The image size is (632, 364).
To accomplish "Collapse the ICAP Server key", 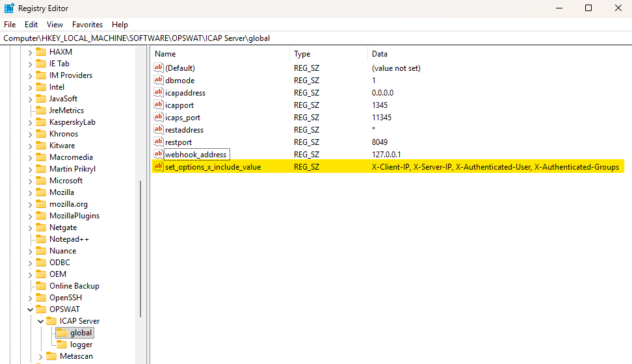I will tap(40, 321).
